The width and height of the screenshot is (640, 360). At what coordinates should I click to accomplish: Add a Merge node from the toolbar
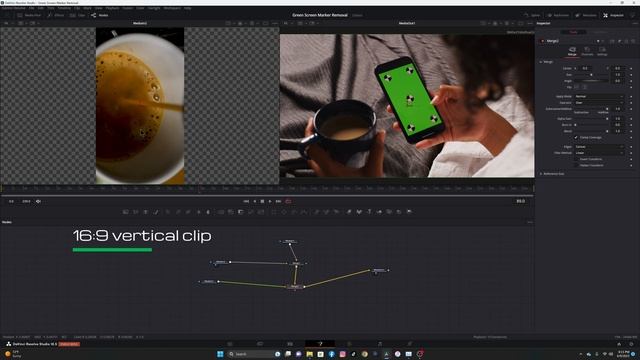221,212
